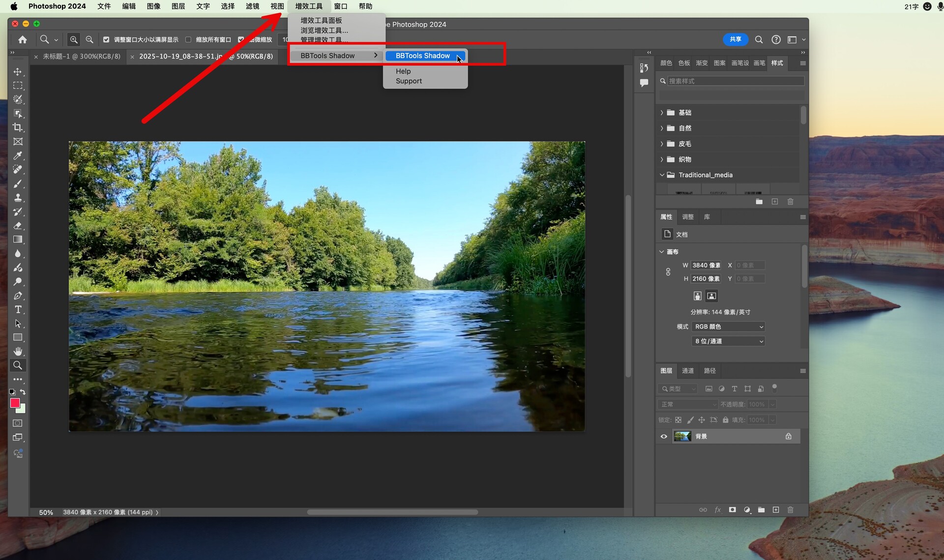Hide the 背景 layer visibility eye

point(664,436)
